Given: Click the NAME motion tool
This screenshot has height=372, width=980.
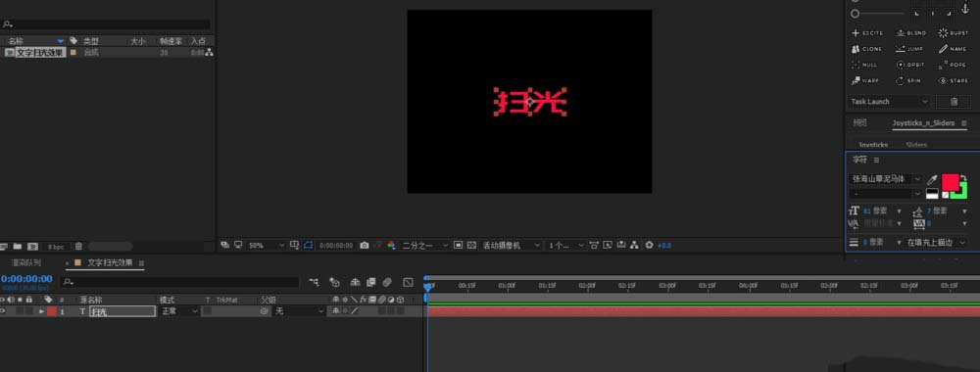Looking at the screenshot, I should (x=953, y=49).
